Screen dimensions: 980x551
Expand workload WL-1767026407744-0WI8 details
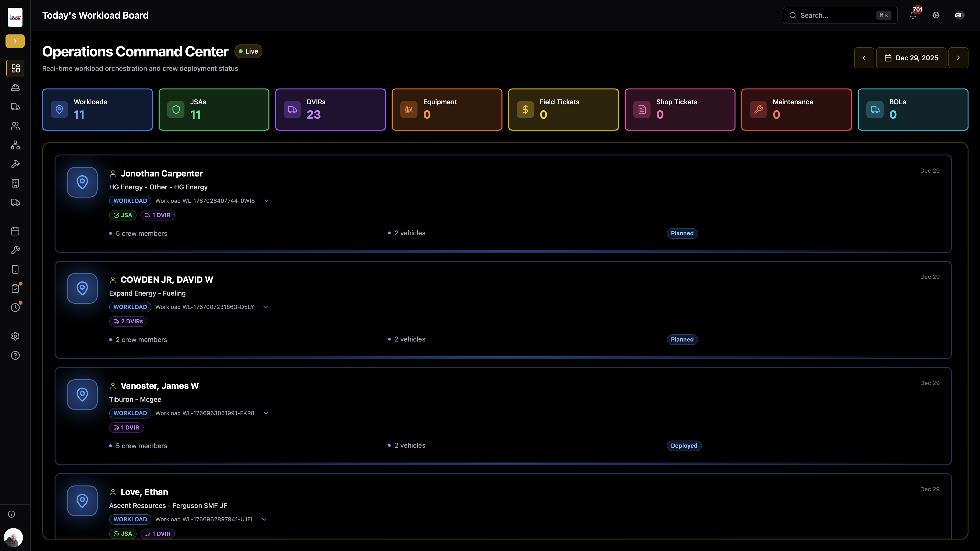pyautogui.click(x=267, y=201)
